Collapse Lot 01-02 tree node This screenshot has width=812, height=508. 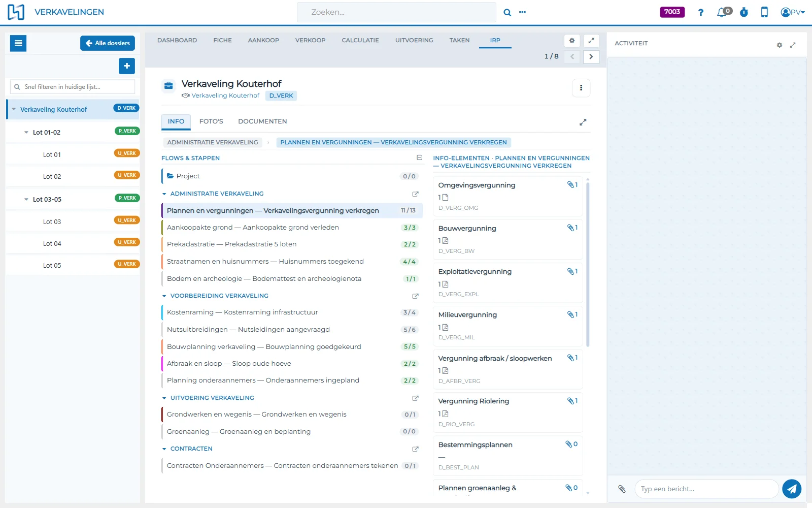[26, 132]
